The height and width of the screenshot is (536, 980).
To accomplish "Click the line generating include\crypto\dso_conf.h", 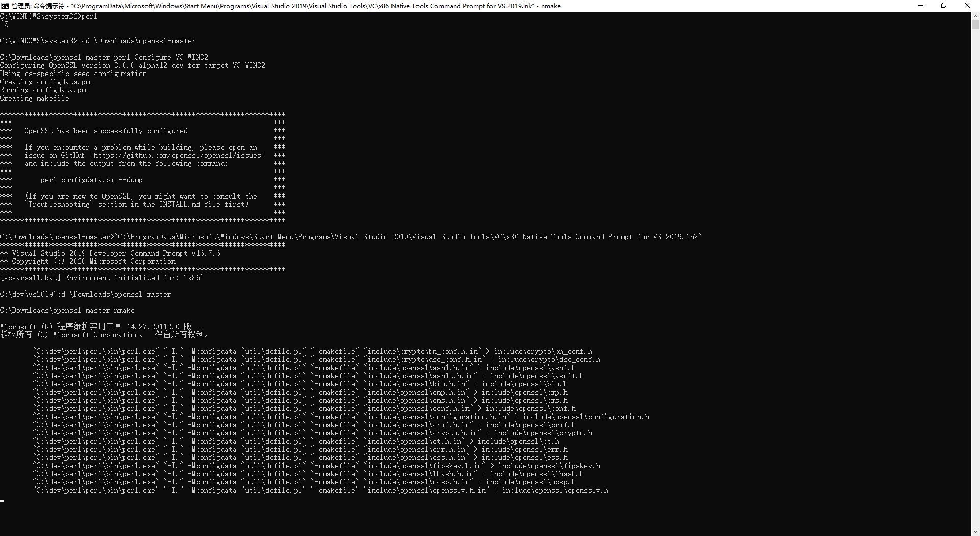I will [x=316, y=359].
